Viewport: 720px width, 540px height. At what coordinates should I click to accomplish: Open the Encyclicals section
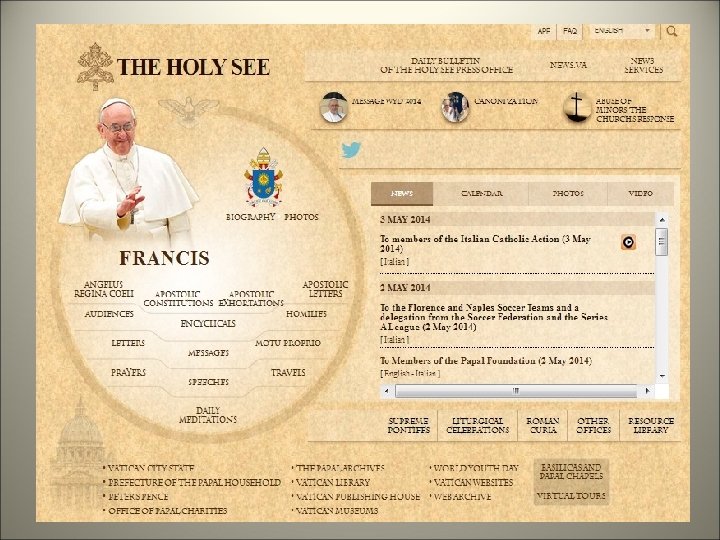(208, 324)
